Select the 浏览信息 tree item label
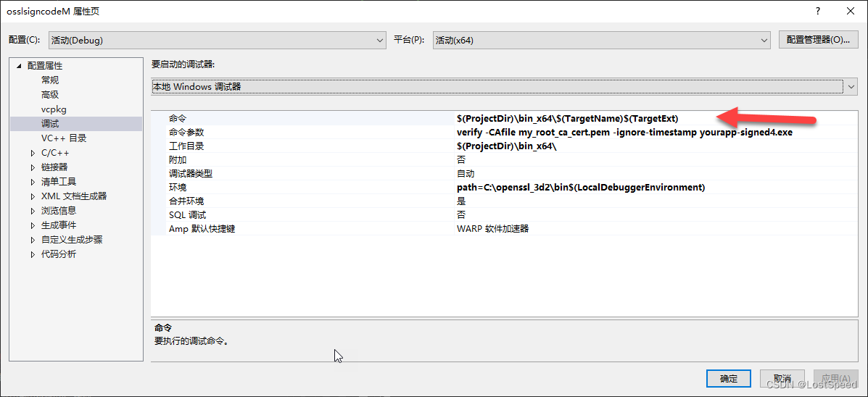868x397 pixels. pyautogui.click(x=59, y=211)
